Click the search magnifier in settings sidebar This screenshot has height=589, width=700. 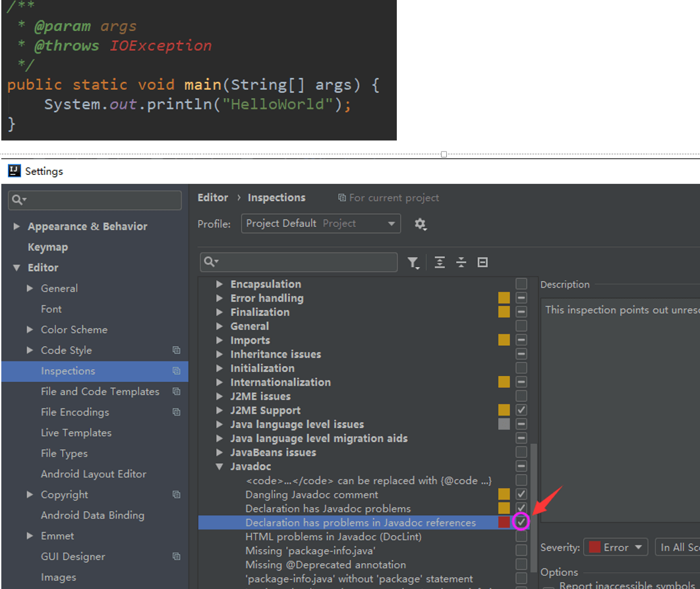(x=18, y=200)
